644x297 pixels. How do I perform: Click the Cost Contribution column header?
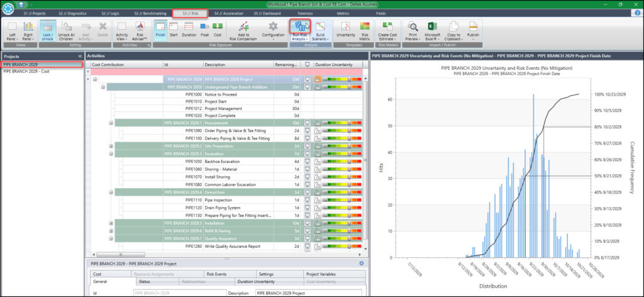click(x=126, y=64)
